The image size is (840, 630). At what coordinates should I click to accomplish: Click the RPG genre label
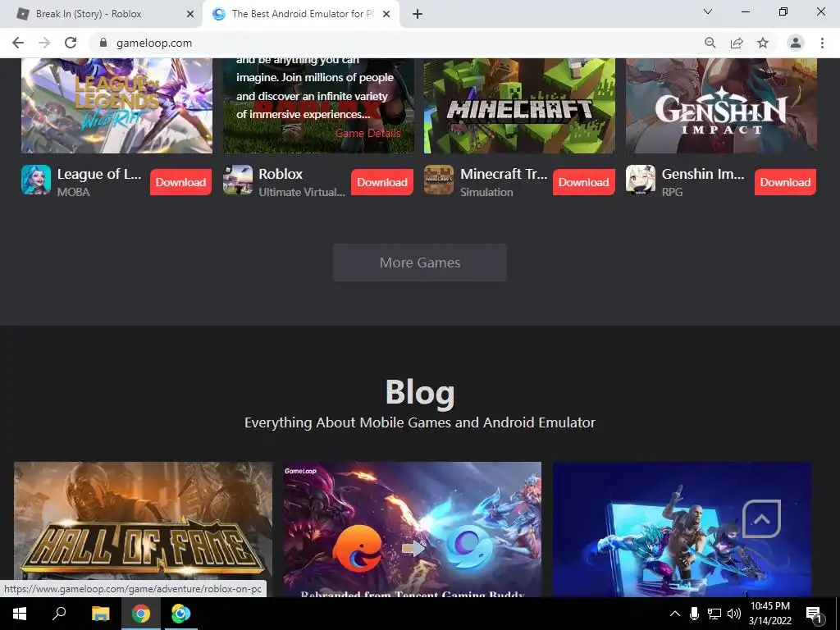(672, 192)
